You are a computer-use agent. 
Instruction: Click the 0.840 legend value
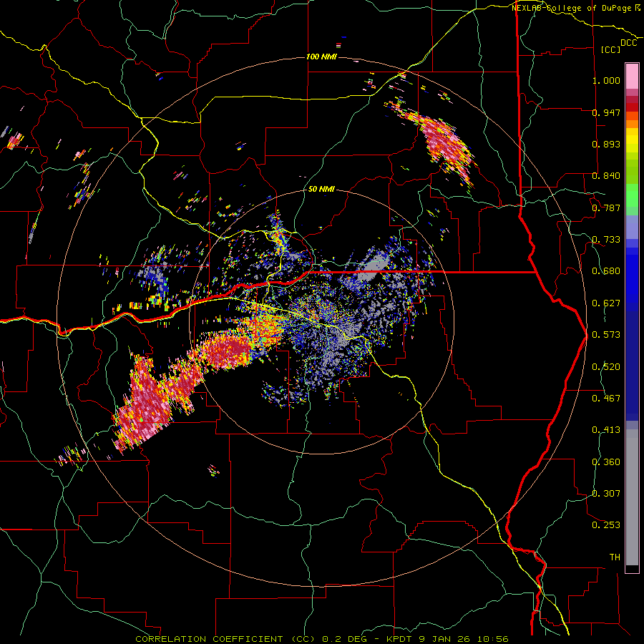tap(606, 176)
